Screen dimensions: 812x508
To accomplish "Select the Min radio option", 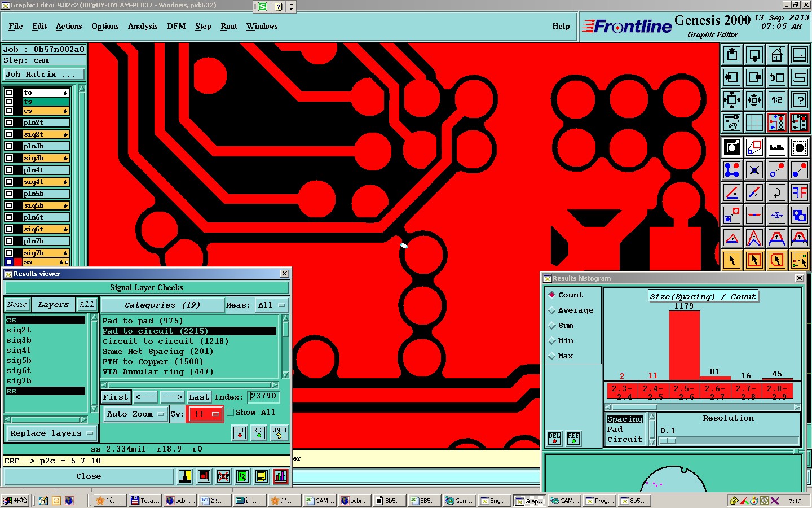I will (x=552, y=340).
